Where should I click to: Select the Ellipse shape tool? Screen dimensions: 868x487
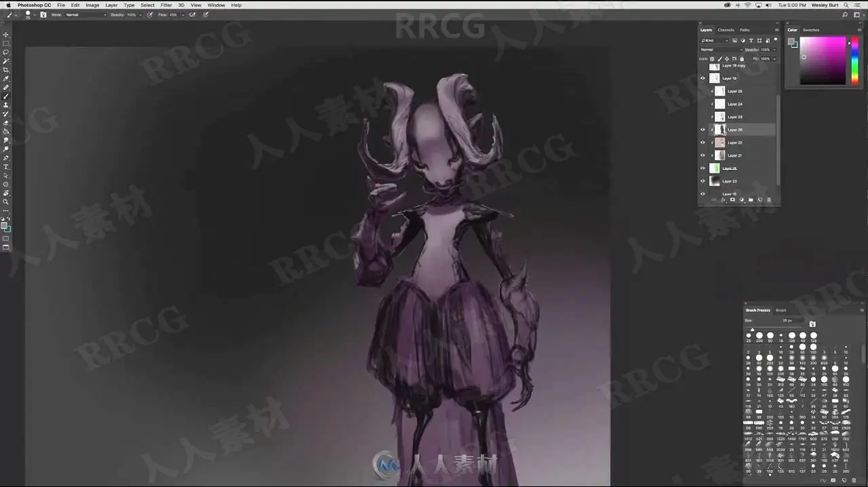6,184
